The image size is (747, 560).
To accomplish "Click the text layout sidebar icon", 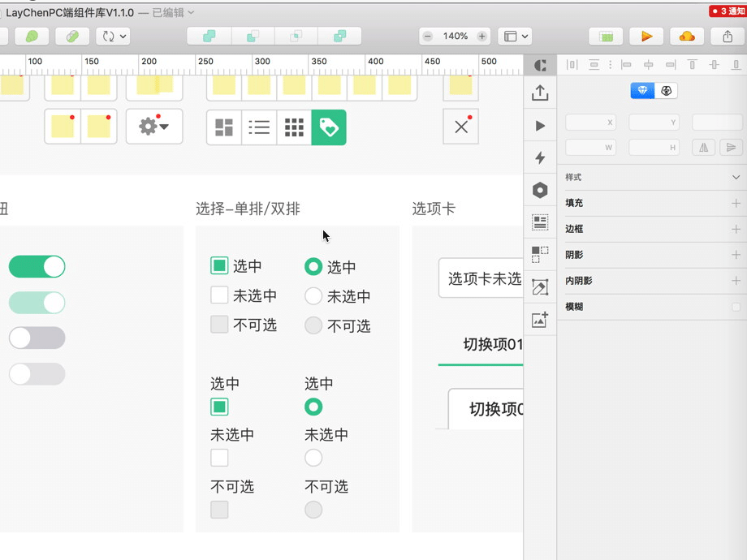I will [x=540, y=222].
